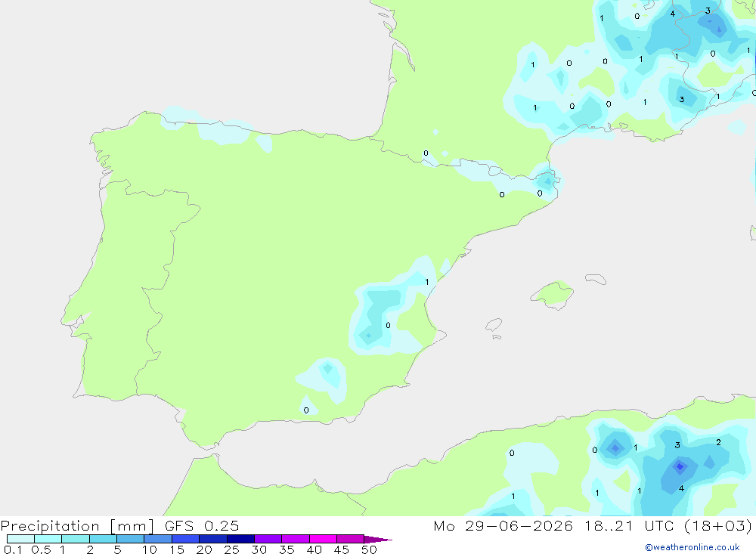Viewport: 756px width, 554px height.
Task: Click the legend label "30"
Action: pyautogui.click(x=259, y=549)
